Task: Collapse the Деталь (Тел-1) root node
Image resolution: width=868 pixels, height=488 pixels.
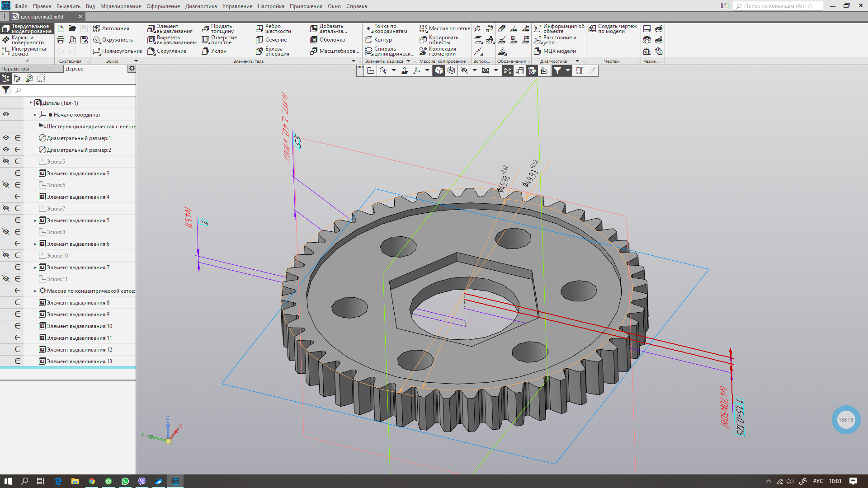Action: 31,103
